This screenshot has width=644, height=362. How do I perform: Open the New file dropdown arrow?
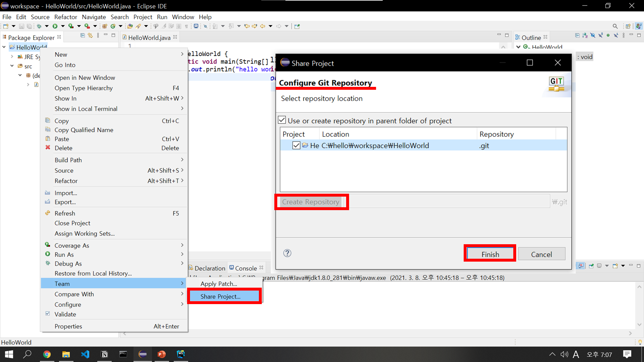point(14,26)
